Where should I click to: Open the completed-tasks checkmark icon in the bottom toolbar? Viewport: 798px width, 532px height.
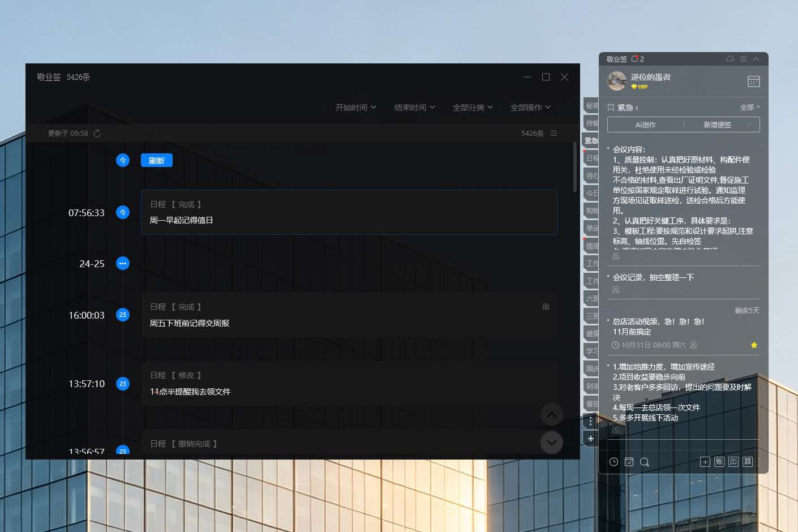[629, 462]
